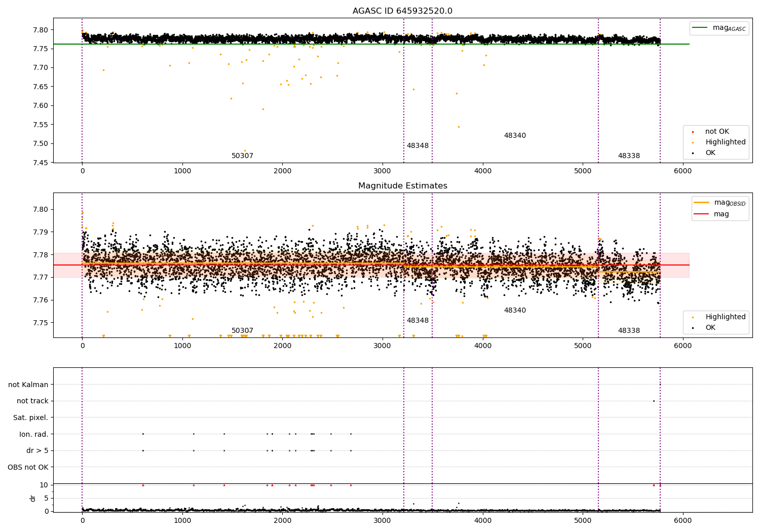Viewport: 760px width, 532px height.
Task: Click the '7.77' y tick in middle plot
Action: coord(41,278)
